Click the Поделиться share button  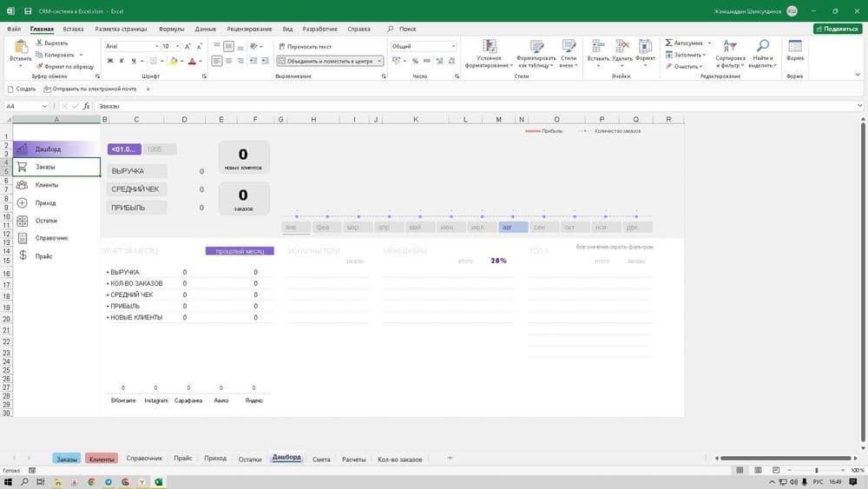point(838,29)
